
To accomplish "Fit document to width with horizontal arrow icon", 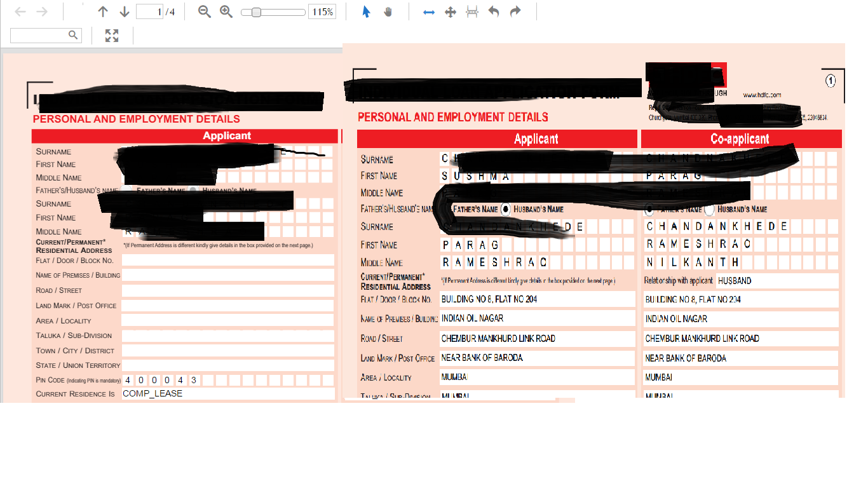I will [x=429, y=12].
